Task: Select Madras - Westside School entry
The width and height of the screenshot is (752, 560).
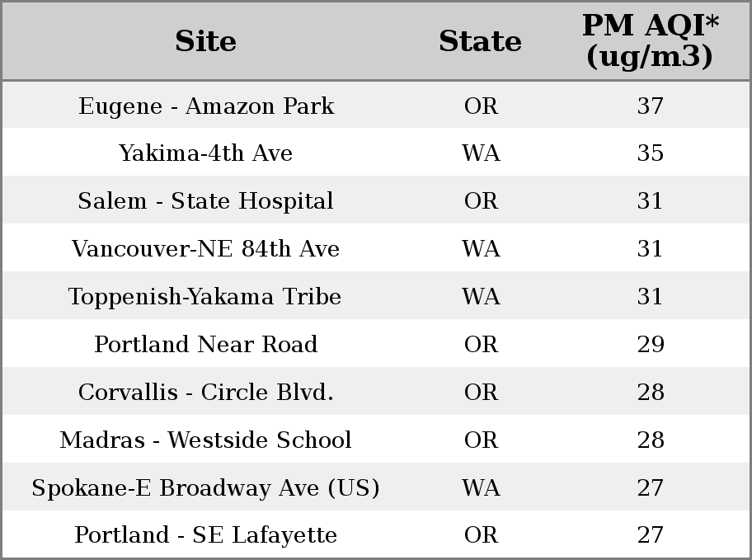Action: point(206,440)
